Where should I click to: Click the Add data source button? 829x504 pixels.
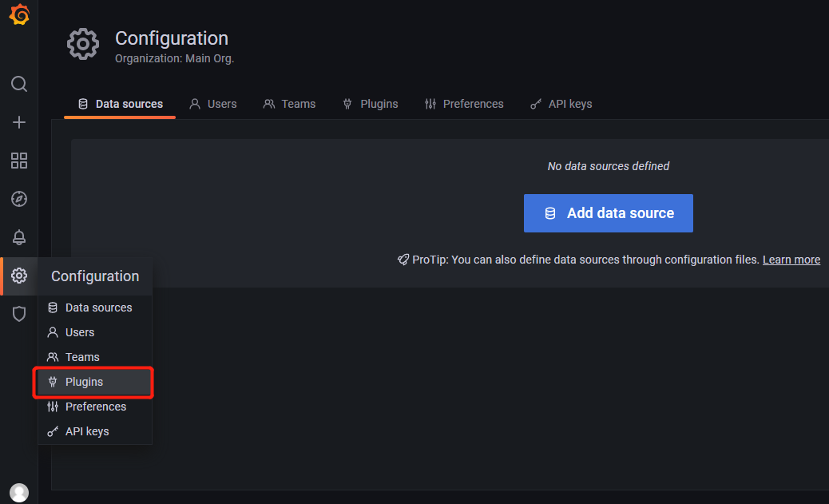(x=609, y=213)
